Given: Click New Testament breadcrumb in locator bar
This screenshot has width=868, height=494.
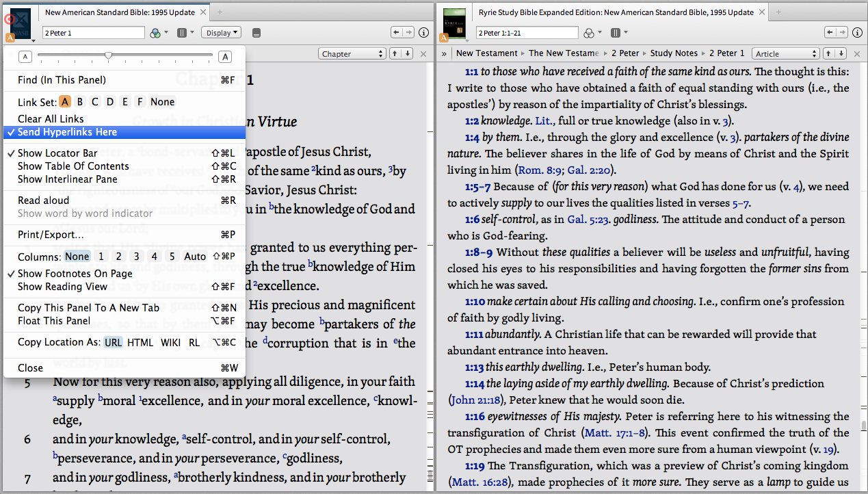Looking at the screenshot, I should click(x=487, y=53).
